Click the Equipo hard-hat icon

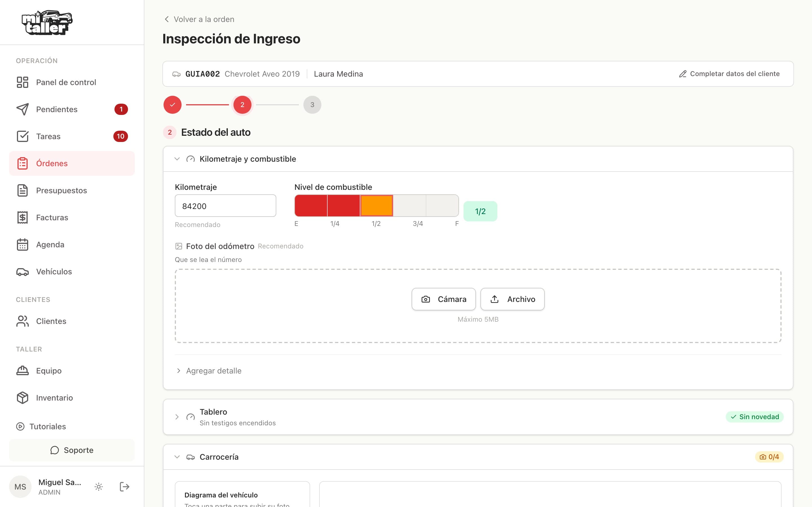[23, 370]
